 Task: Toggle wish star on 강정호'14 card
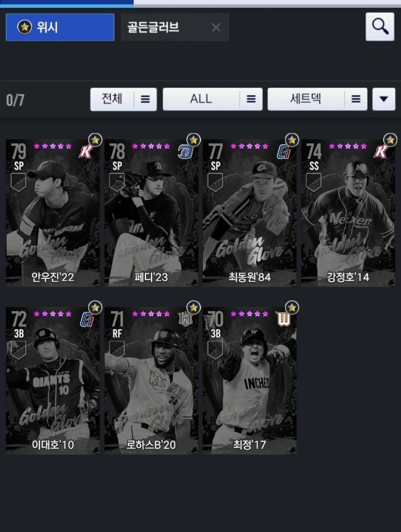tap(390, 140)
